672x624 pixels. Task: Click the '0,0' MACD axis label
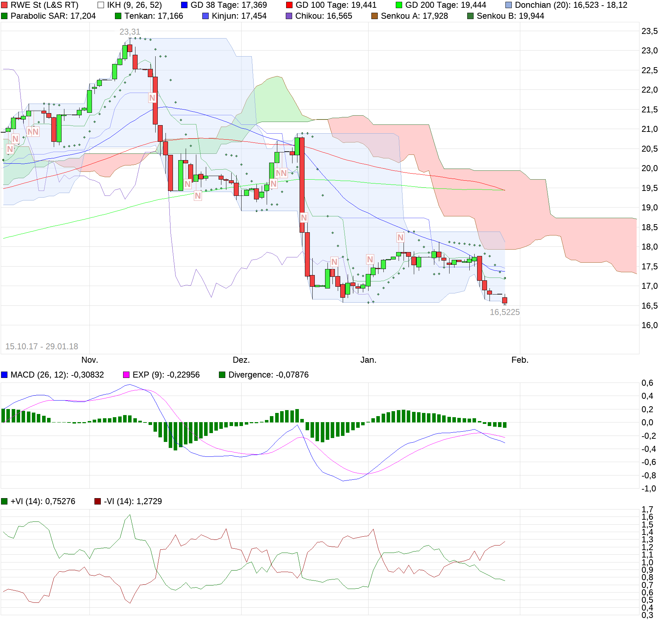[647, 422]
